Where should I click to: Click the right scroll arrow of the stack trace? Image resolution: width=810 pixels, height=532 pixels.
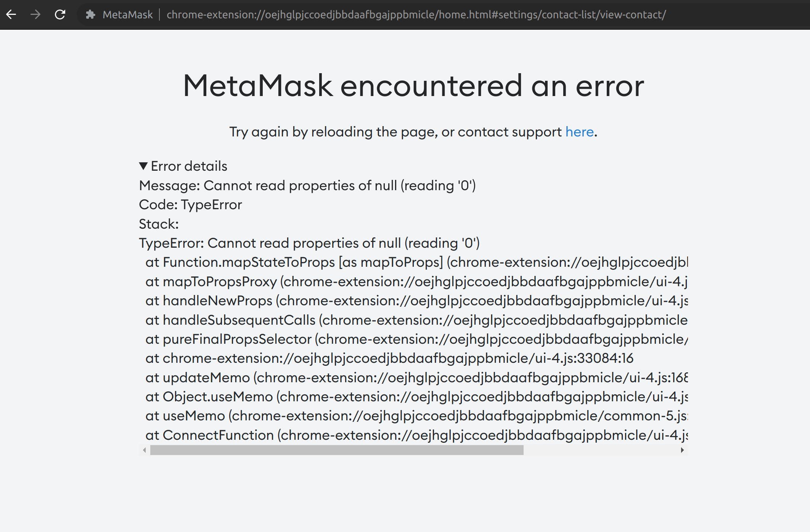(x=682, y=451)
